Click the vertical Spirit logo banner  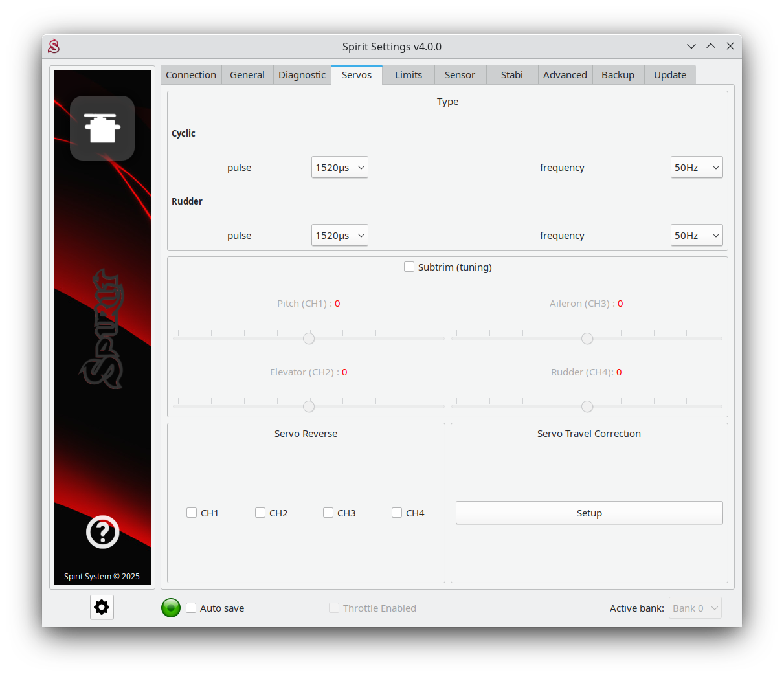(x=102, y=329)
